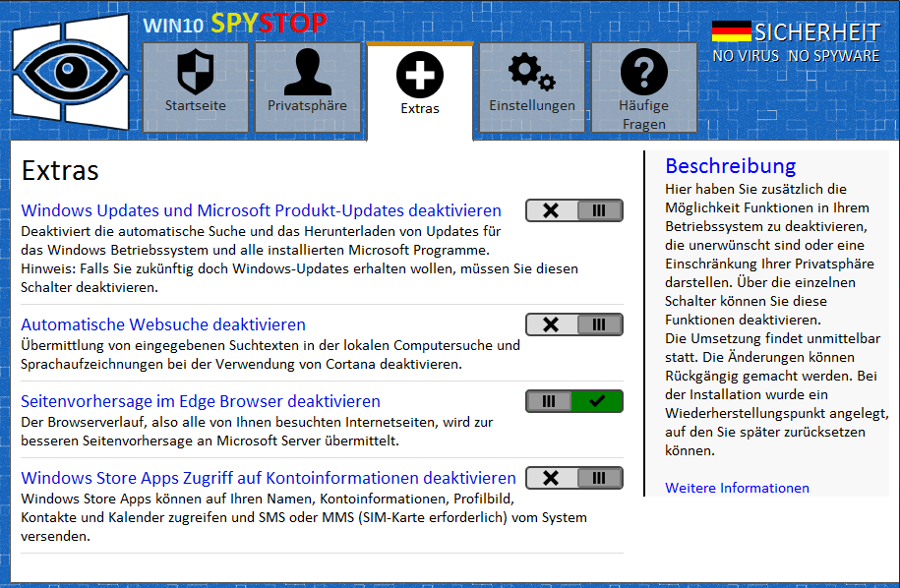Click the Hinweis Windows-Updates note text
The image size is (900, 588).
point(299,278)
